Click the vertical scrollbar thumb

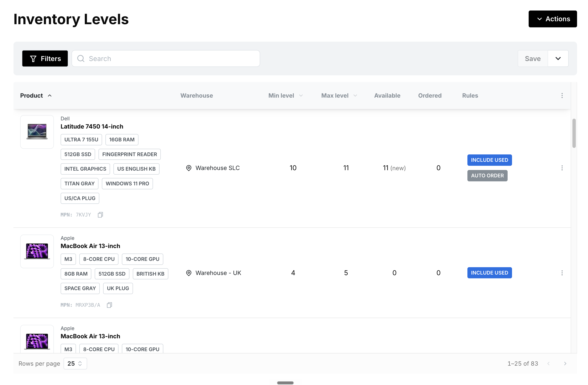click(x=574, y=133)
